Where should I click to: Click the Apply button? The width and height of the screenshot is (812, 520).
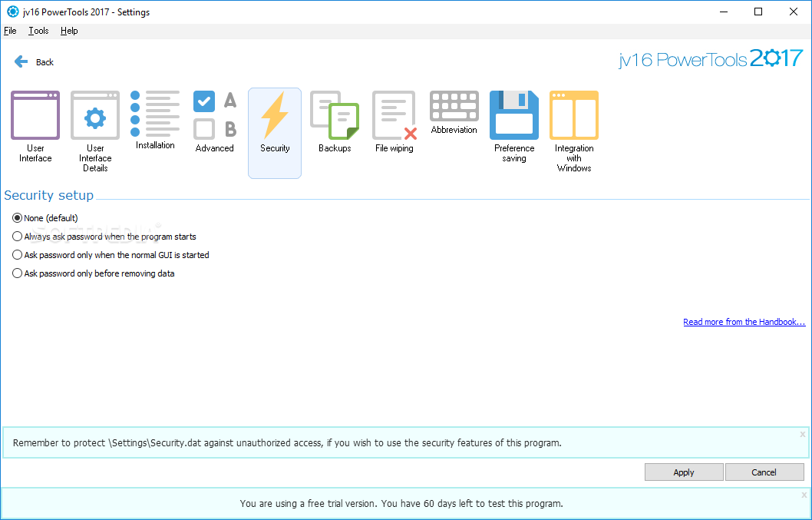684,472
